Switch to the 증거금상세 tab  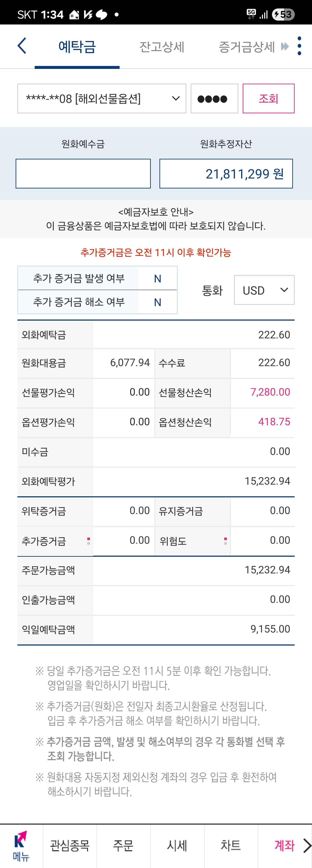(x=247, y=47)
